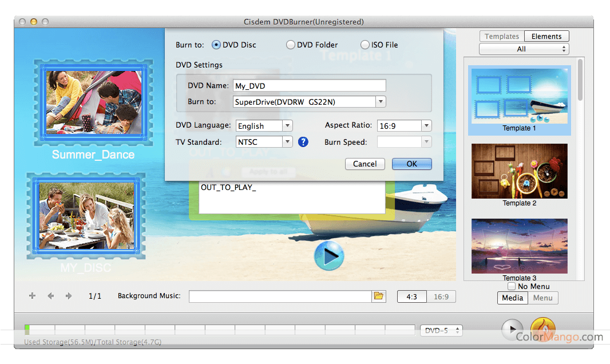Screen dimensions: 610x364
Task: Open the All category filter dropdown
Action: (524, 49)
